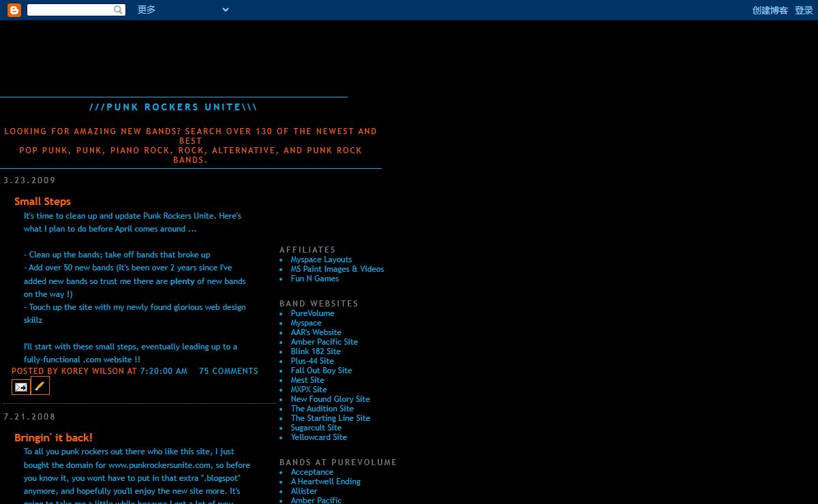This screenshot has width=818, height=504.
Task: Click the 登录 sign-in link
Action: [x=804, y=10]
